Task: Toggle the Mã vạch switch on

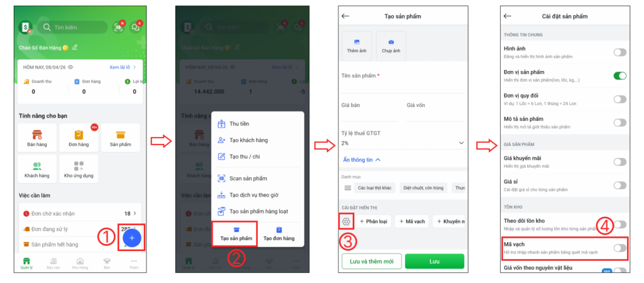Action: tap(619, 248)
